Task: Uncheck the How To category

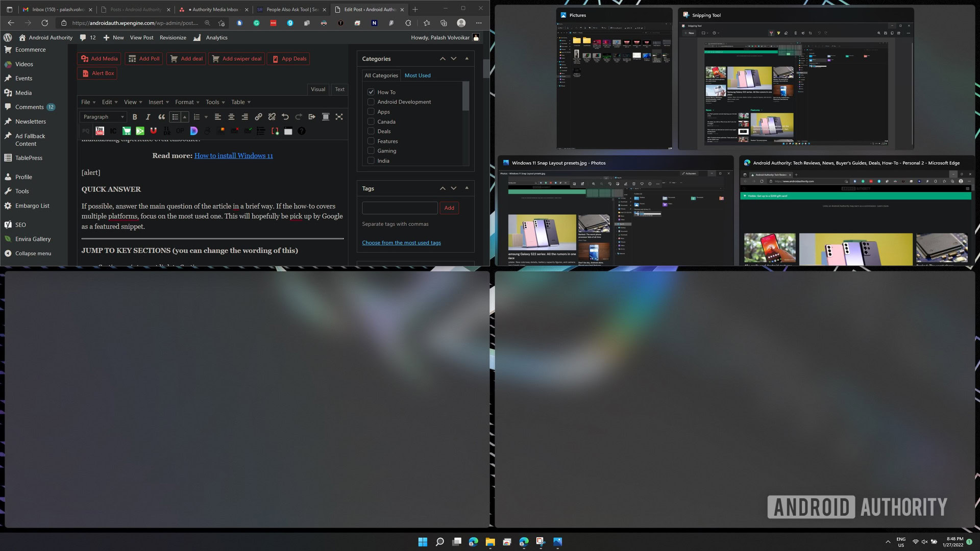Action: click(371, 92)
